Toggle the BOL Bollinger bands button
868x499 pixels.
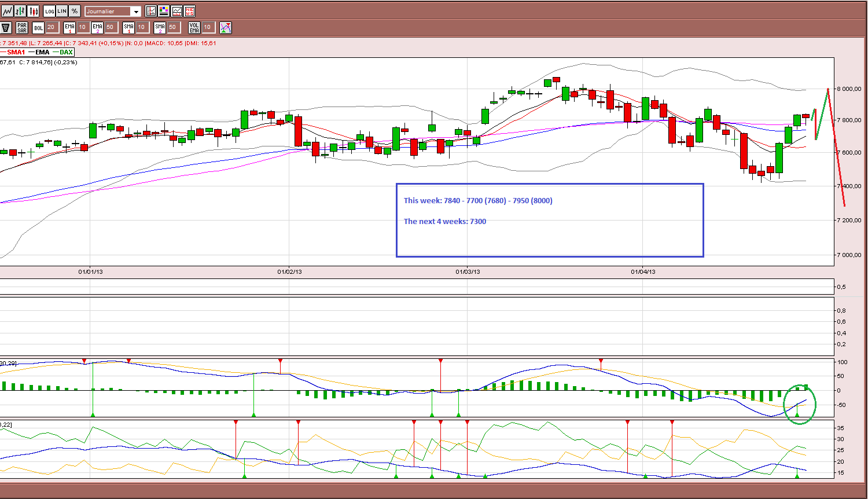pyautogui.click(x=38, y=27)
